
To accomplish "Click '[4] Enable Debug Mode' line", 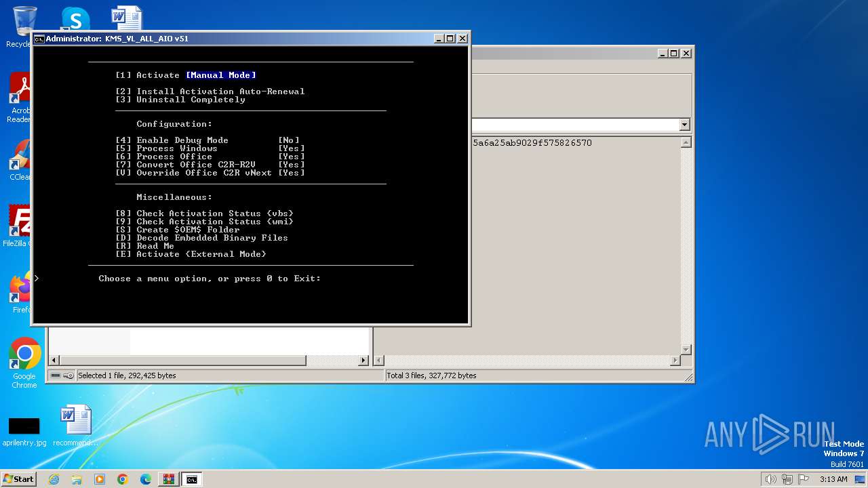I will click(208, 140).
